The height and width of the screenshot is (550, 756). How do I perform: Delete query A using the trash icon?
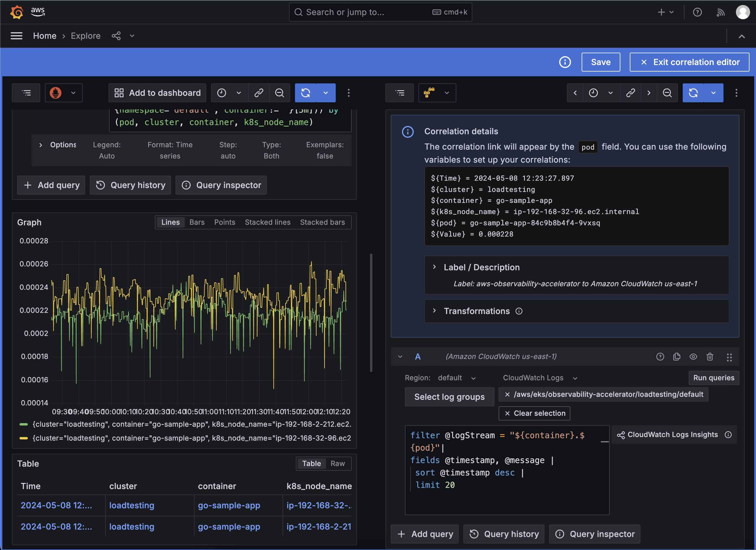pyautogui.click(x=710, y=357)
